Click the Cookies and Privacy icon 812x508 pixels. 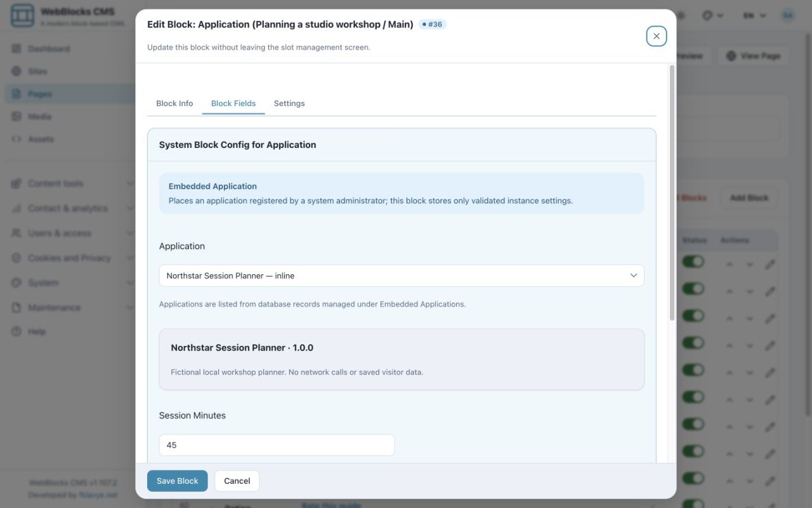click(16, 258)
